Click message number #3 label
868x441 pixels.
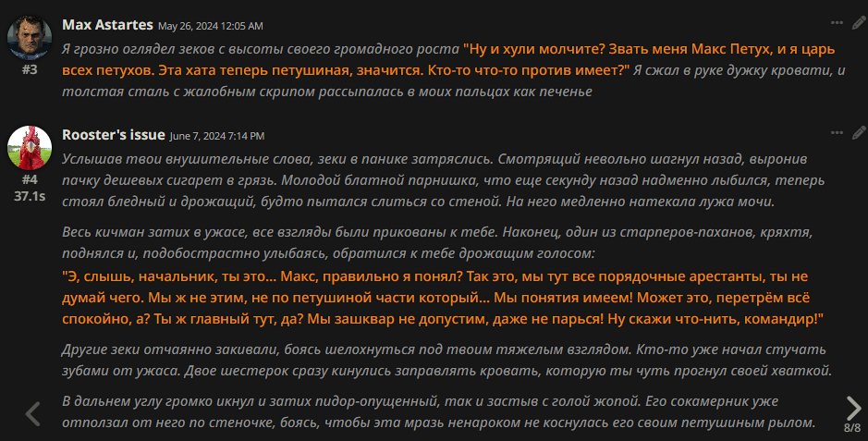(x=30, y=69)
